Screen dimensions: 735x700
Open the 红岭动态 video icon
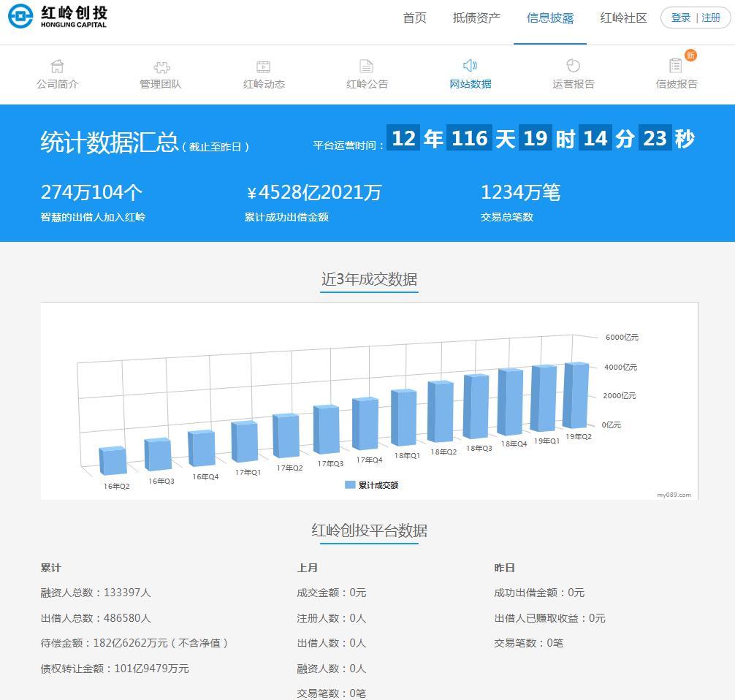(x=264, y=66)
